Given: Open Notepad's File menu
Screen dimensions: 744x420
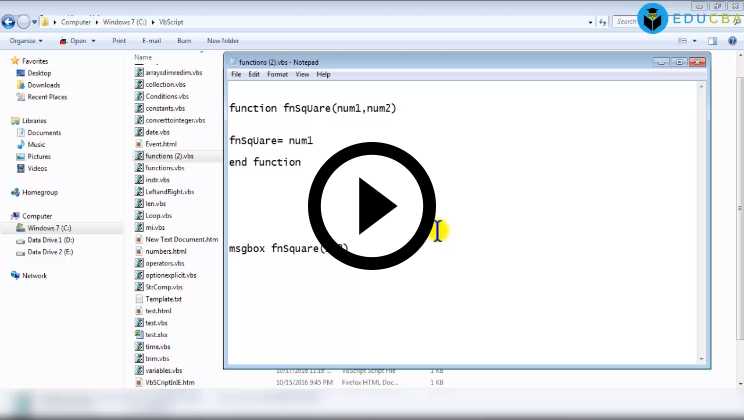Looking at the screenshot, I should point(236,74).
